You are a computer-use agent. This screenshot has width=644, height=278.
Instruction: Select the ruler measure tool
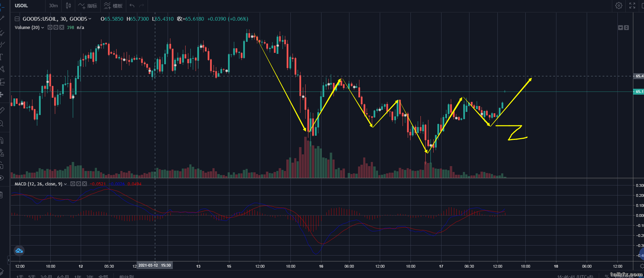pos(2,110)
